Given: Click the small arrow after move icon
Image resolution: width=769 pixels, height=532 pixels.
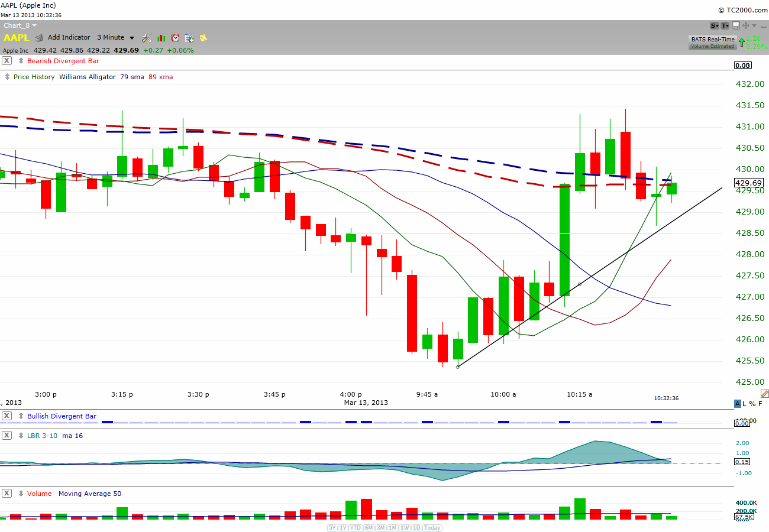Looking at the screenshot, I should (754, 25).
